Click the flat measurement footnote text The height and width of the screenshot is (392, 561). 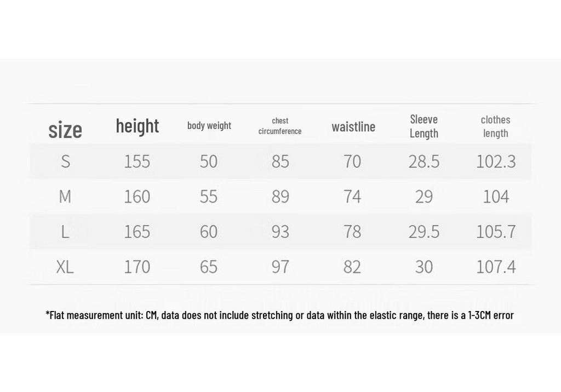point(280,315)
